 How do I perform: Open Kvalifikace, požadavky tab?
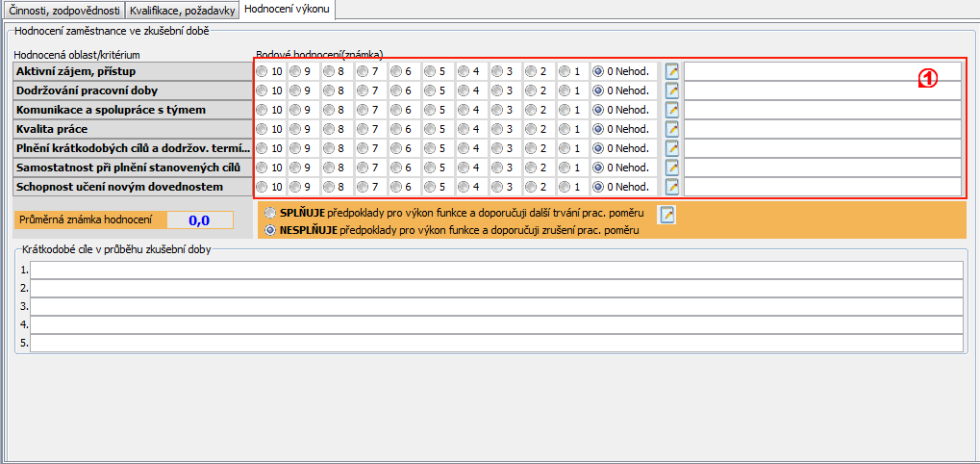pos(182,11)
